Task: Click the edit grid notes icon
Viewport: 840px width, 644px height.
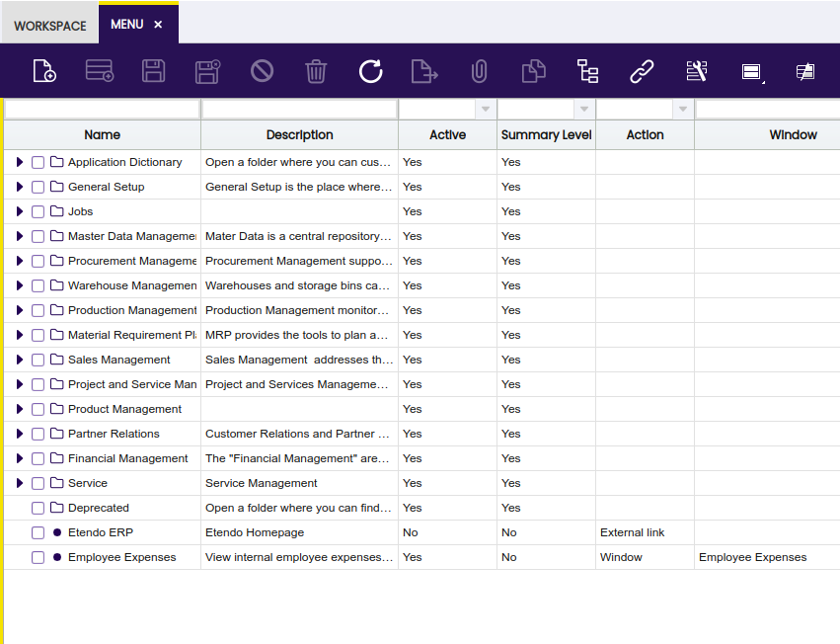Action: point(805,71)
